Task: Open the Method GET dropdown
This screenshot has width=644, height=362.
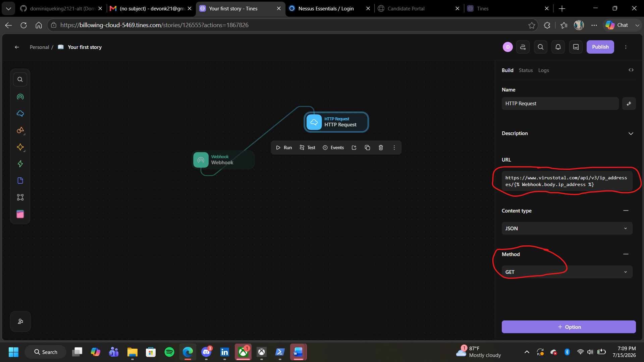Action: (567, 272)
